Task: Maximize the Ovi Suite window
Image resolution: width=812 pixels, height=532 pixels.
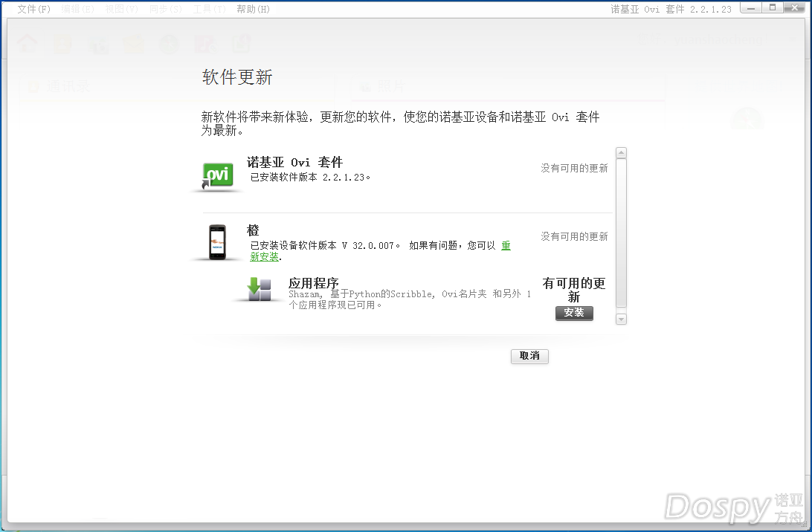Action: click(x=772, y=7)
